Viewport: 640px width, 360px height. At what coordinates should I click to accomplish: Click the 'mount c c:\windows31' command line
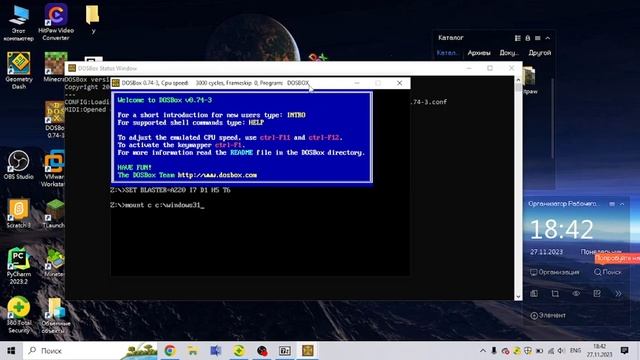(x=157, y=205)
